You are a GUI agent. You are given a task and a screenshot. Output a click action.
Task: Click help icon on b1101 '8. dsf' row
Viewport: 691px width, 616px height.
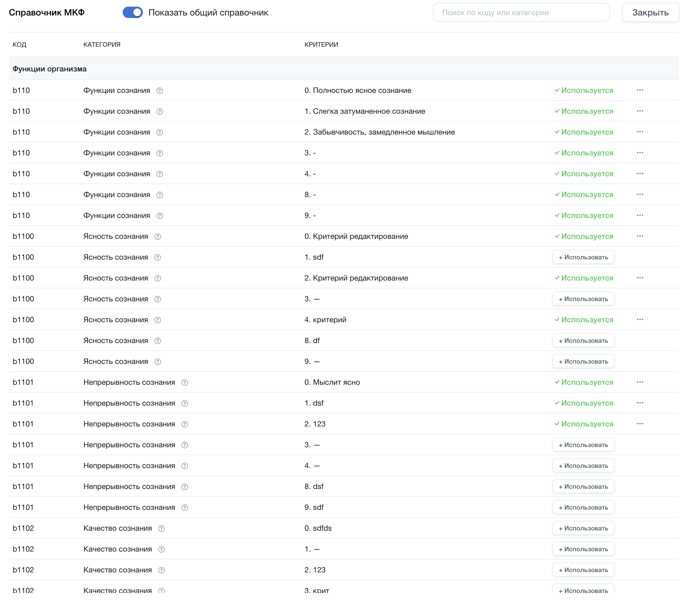pos(185,487)
